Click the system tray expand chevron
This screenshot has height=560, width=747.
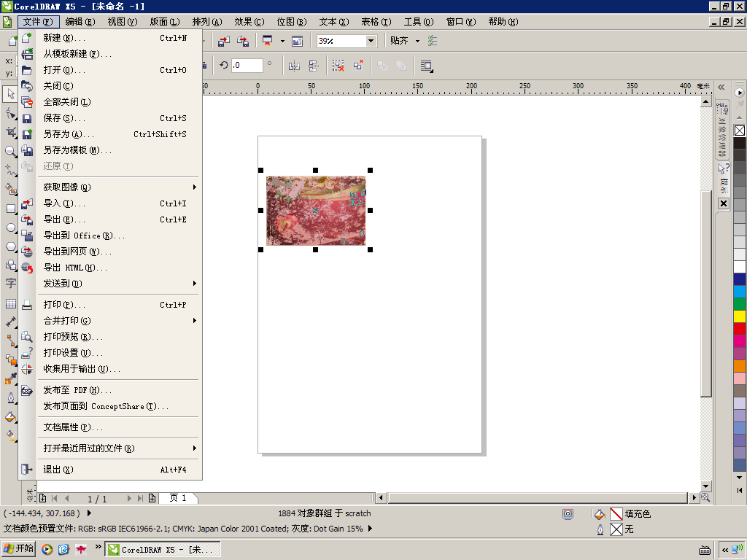[725, 550]
